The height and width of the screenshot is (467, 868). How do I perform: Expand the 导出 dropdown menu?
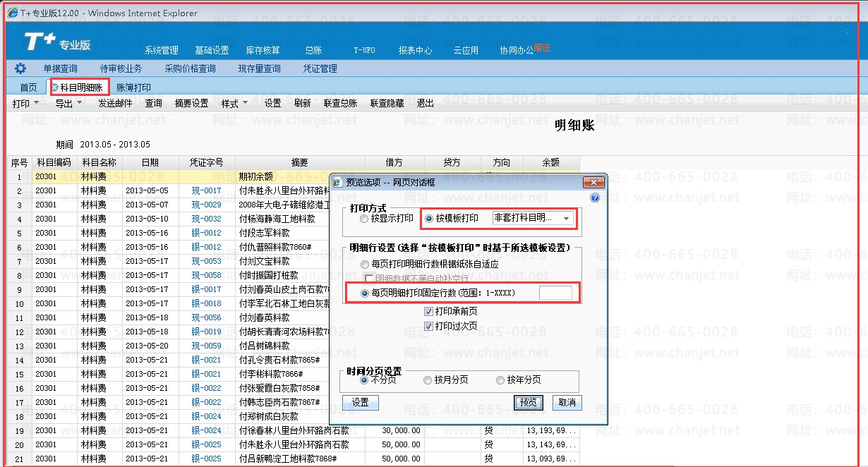tap(68, 103)
